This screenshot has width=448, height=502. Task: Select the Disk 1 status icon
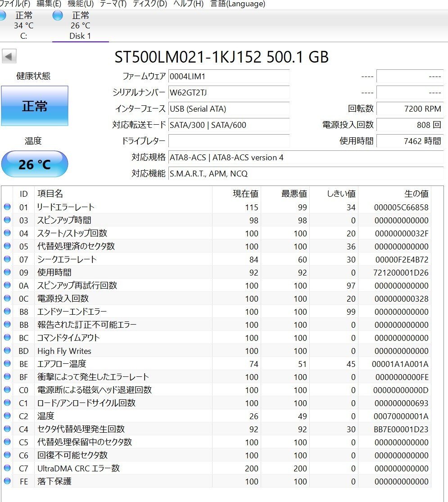pyautogui.click(x=57, y=15)
